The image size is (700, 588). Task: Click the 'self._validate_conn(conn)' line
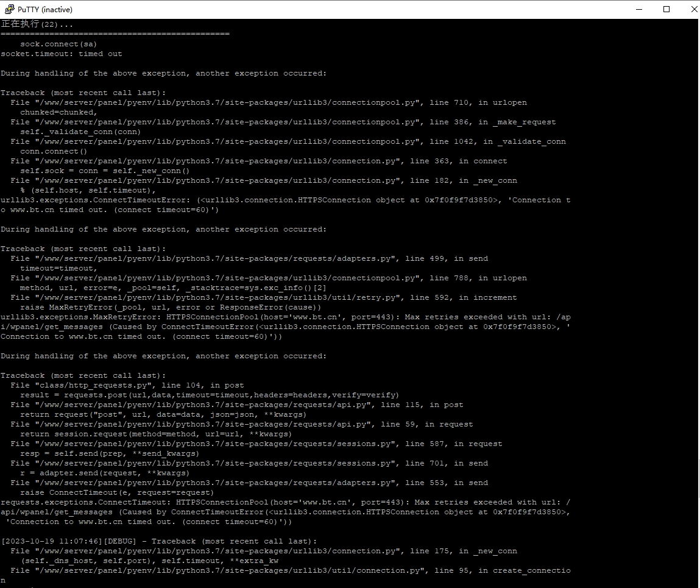click(80, 132)
